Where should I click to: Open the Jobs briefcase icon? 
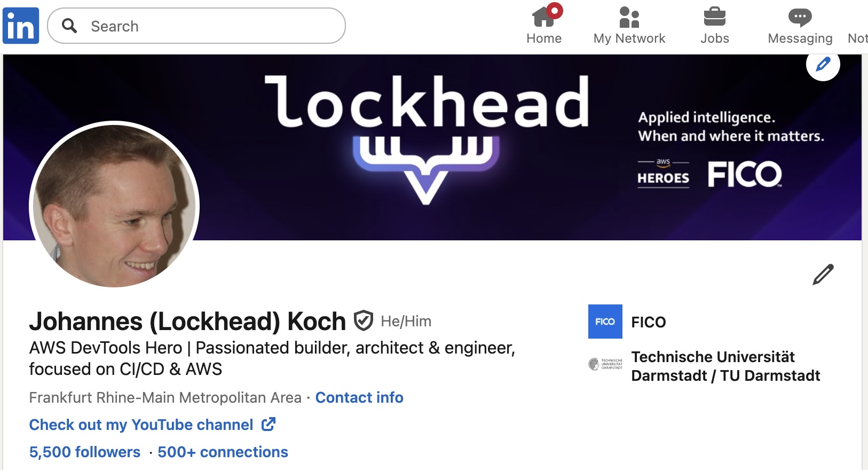(x=714, y=17)
